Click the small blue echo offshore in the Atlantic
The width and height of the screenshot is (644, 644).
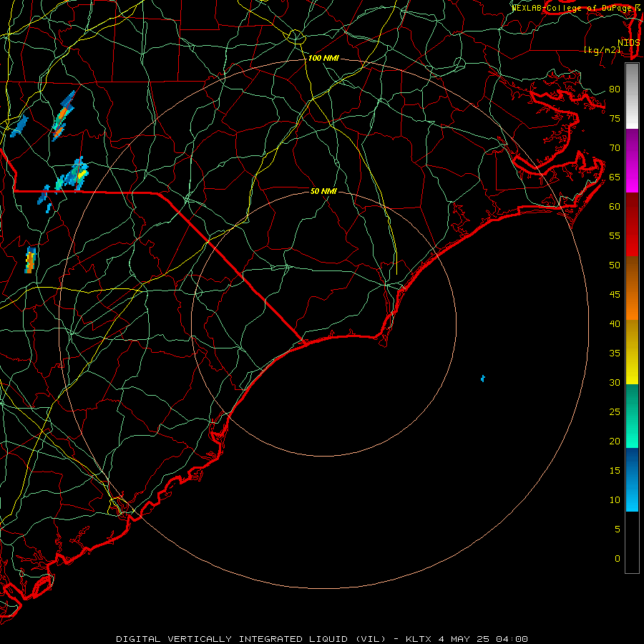[x=483, y=379]
